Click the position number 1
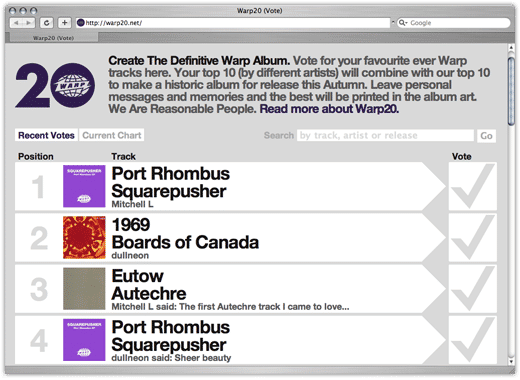 38,187
